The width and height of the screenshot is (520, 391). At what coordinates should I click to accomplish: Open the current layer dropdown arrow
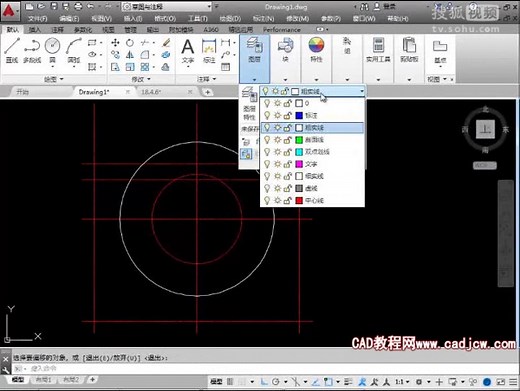pyautogui.click(x=362, y=91)
